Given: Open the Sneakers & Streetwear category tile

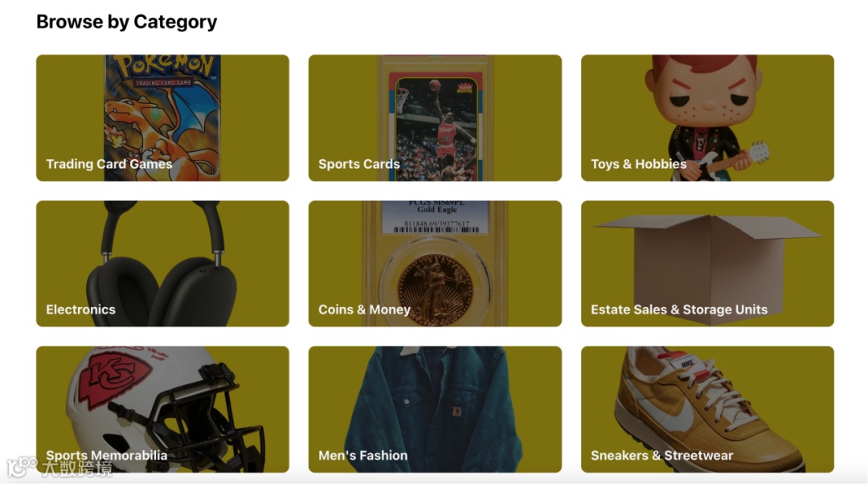Looking at the screenshot, I should click(707, 409).
